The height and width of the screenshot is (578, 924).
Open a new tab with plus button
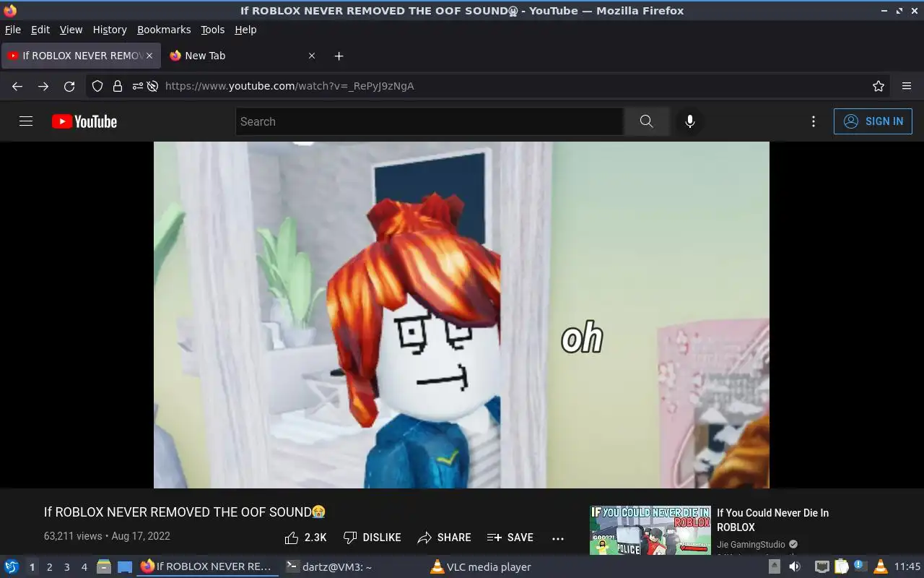click(339, 56)
